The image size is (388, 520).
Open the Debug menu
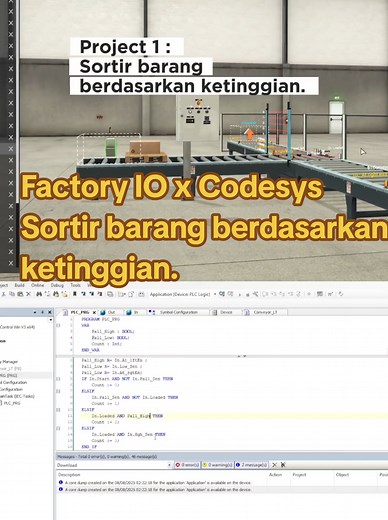click(57, 285)
